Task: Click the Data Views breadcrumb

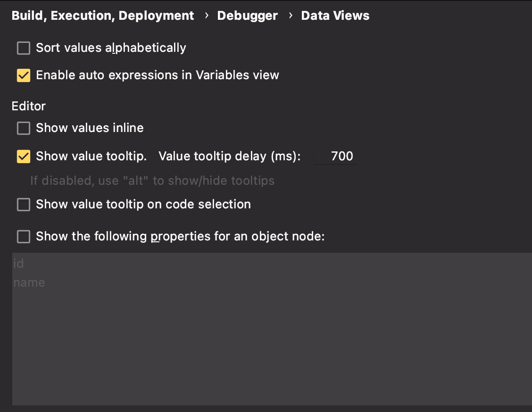Action: click(x=335, y=16)
